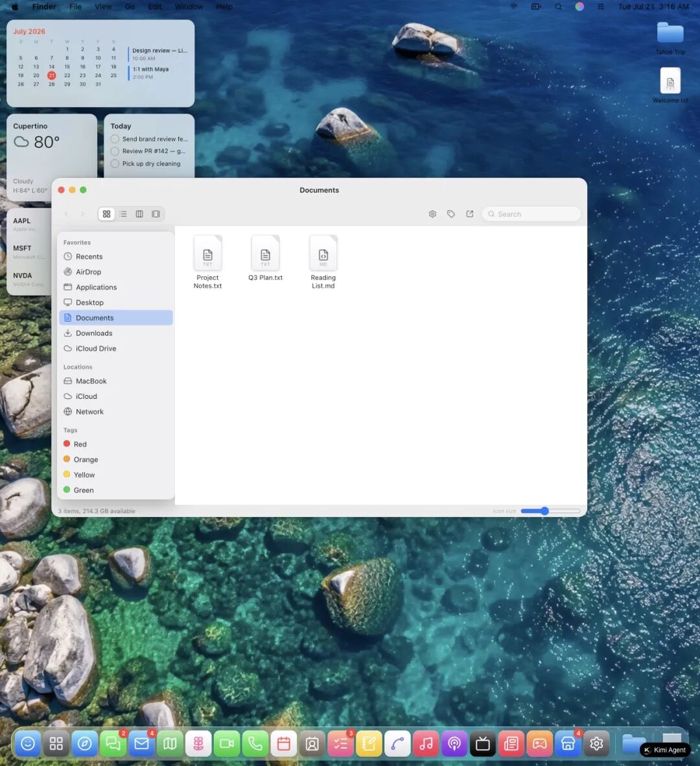Image resolution: width=700 pixels, height=766 pixels.
Task: Open the gear action menu in Finder toolbar
Action: 432,214
